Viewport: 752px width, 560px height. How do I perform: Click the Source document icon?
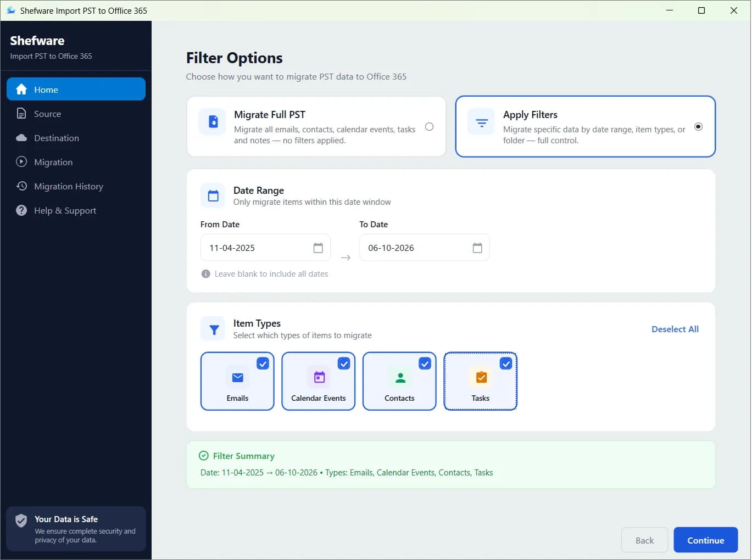(21, 114)
